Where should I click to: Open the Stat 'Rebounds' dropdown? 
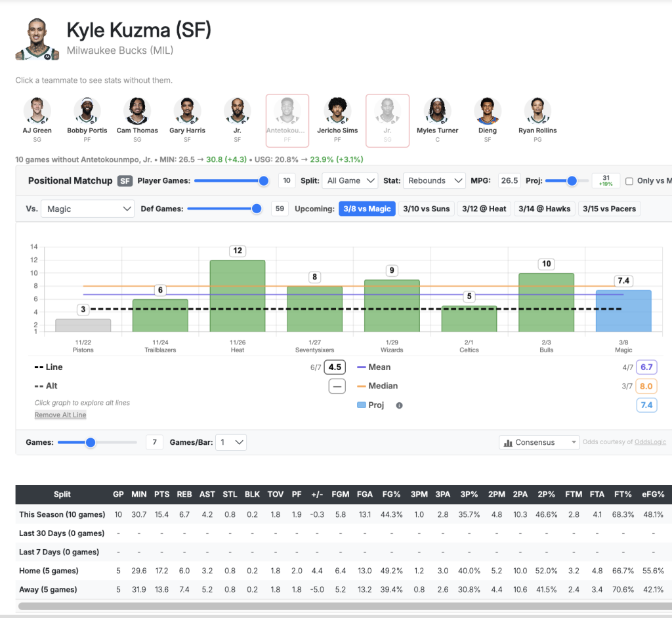(x=434, y=180)
